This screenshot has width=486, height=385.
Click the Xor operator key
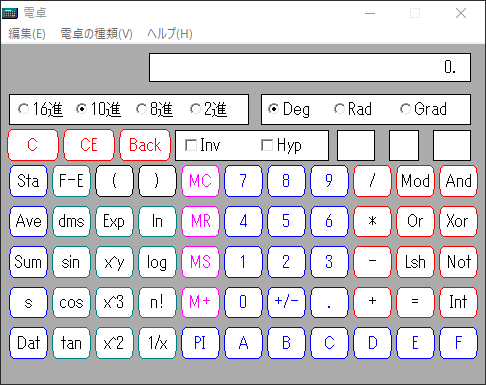pyautogui.click(x=458, y=221)
